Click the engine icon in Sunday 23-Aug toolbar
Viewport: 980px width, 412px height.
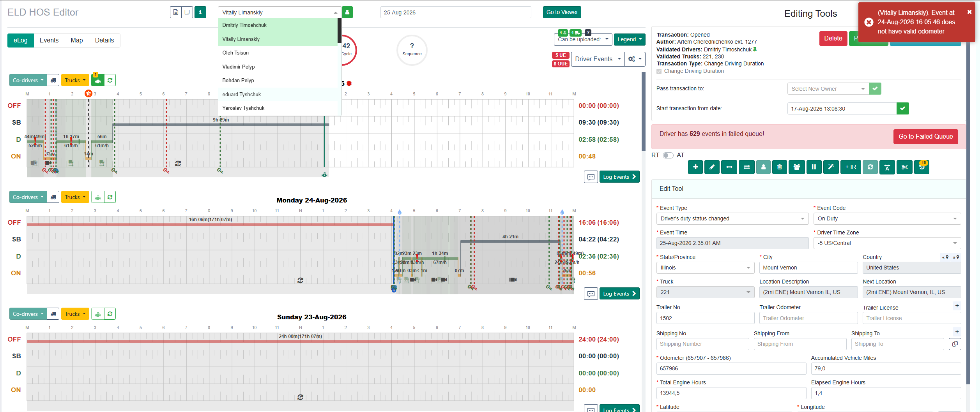pos(98,314)
